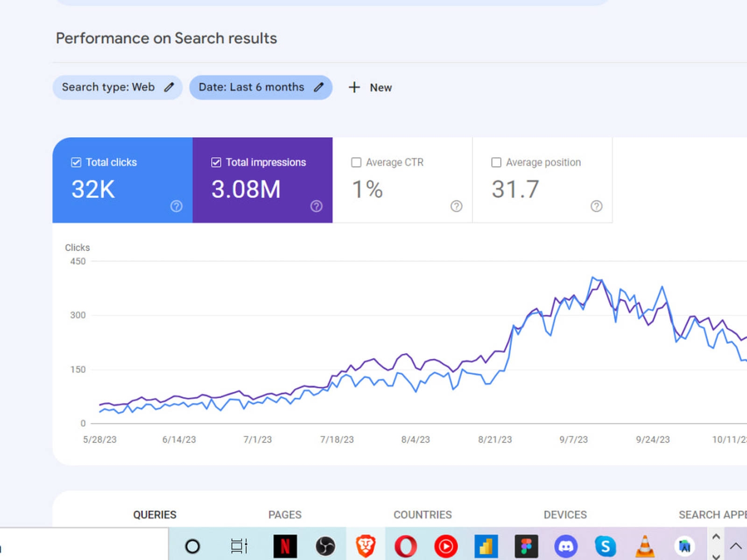Image resolution: width=747 pixels, height=560 pixels.
Task: Uncheck the Total clicks checkbox
Action: [x=76, y=162]
